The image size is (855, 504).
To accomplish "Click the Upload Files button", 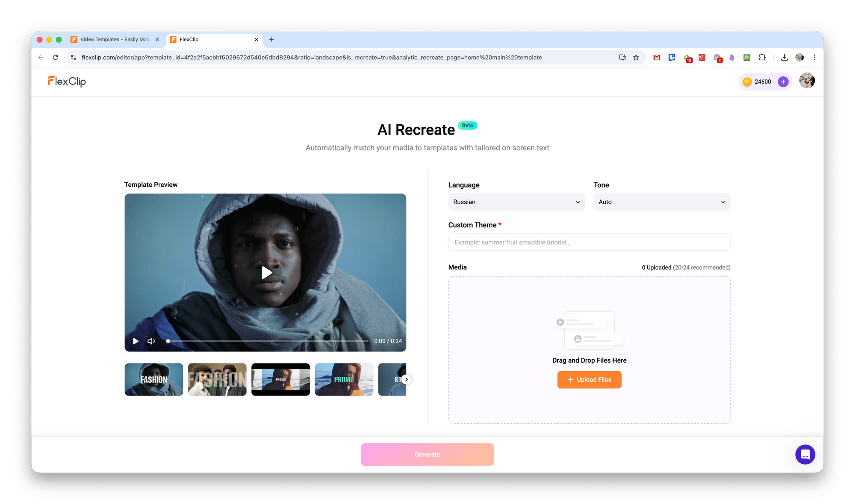I will point(589,380).
